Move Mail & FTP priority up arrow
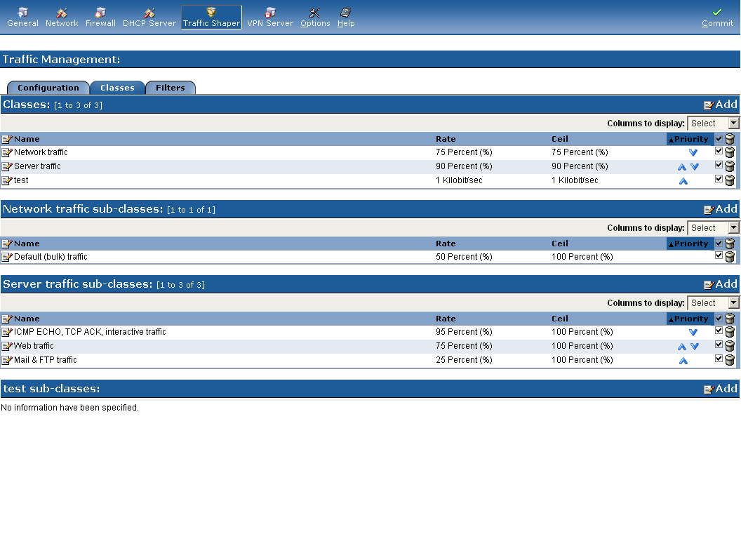The height and width of the screenshot is (560, 741). click(x=683, y=361)
